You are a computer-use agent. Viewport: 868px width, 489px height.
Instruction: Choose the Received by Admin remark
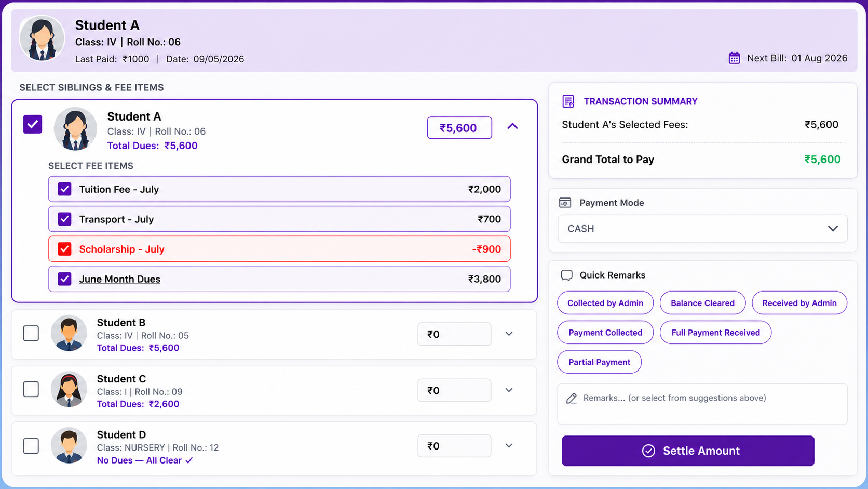pyautogui.click(x=799, y=303)
